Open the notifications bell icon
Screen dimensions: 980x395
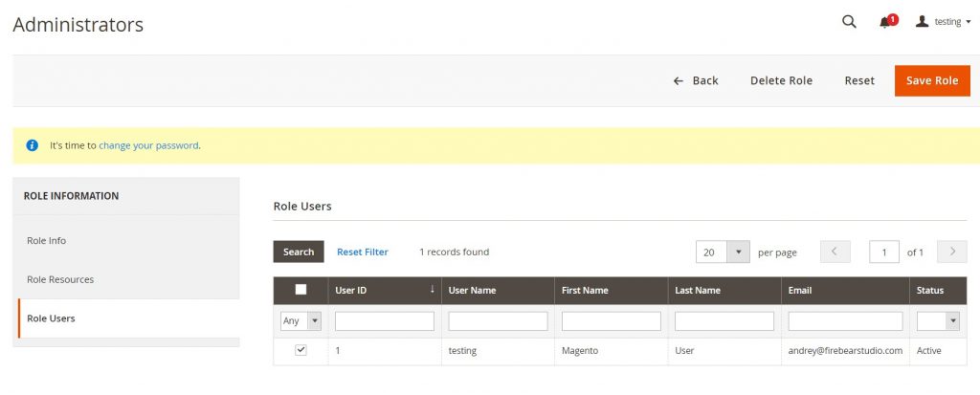click(885, 22)
